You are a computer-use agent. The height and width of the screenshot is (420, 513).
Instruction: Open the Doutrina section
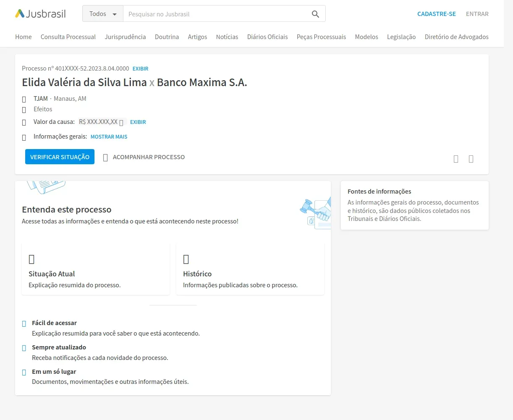point(167,37)
